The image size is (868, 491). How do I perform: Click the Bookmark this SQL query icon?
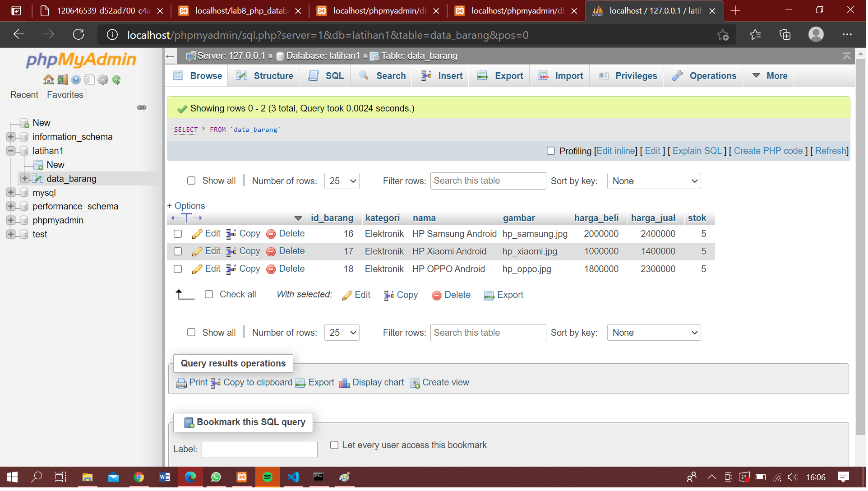189,422
